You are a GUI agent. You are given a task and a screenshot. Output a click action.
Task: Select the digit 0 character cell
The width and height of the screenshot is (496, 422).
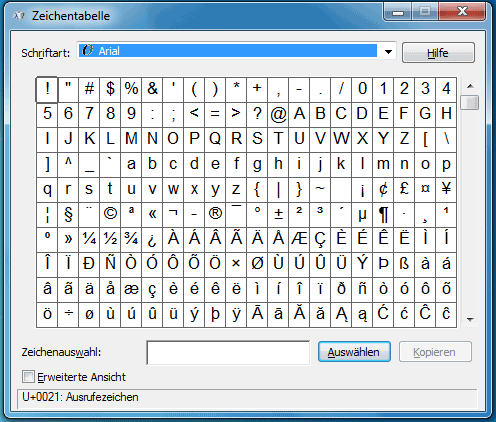tap(362, 90)
